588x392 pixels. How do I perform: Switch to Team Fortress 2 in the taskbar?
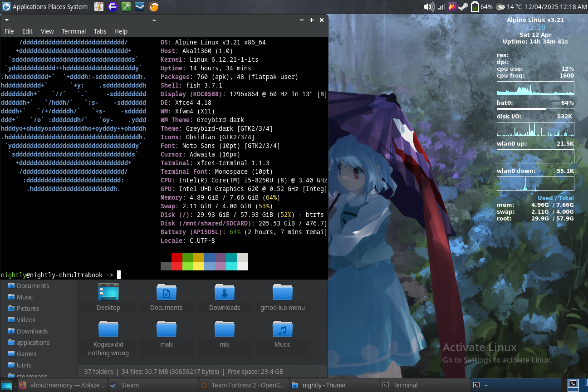[243, 385]
